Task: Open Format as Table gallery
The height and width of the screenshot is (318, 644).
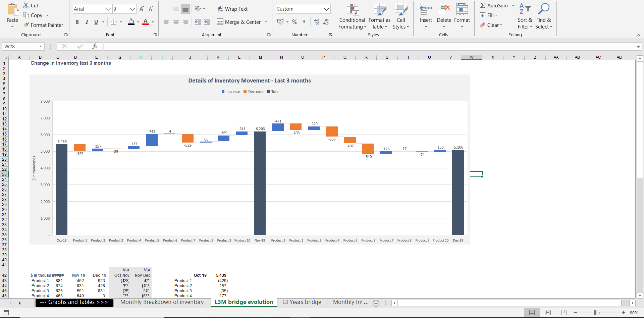Action: (379, 16)
